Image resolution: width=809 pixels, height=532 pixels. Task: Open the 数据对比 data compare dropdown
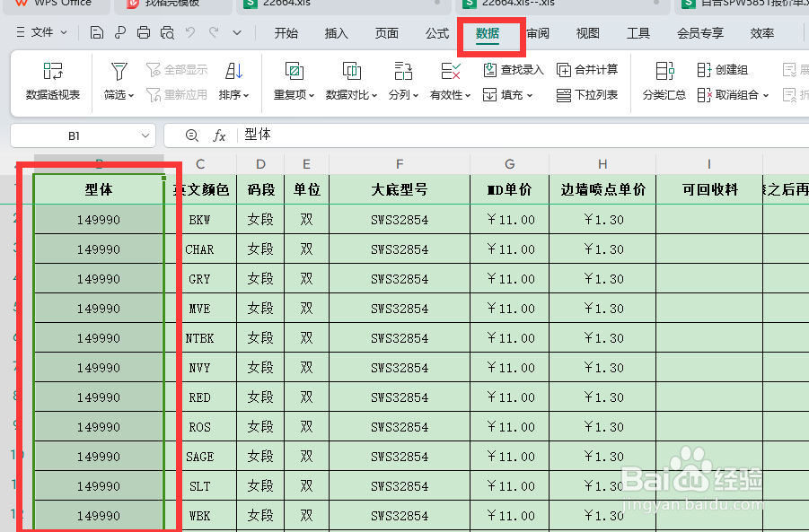[350, 94]
